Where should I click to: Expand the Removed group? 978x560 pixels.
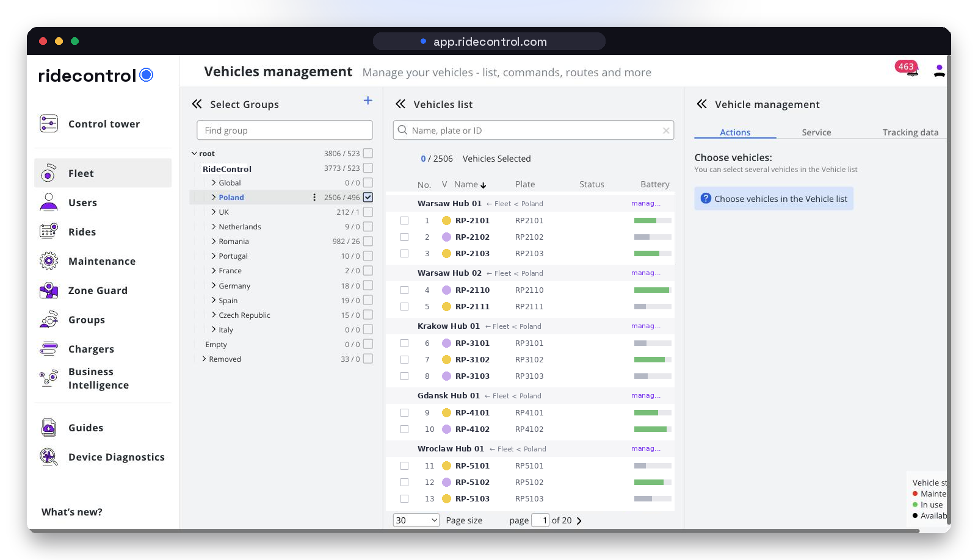coord(204,359)
